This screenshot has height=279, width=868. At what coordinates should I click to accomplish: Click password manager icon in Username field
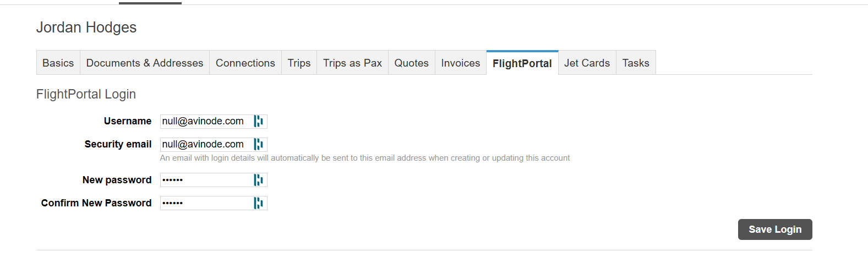coord(258,121)
